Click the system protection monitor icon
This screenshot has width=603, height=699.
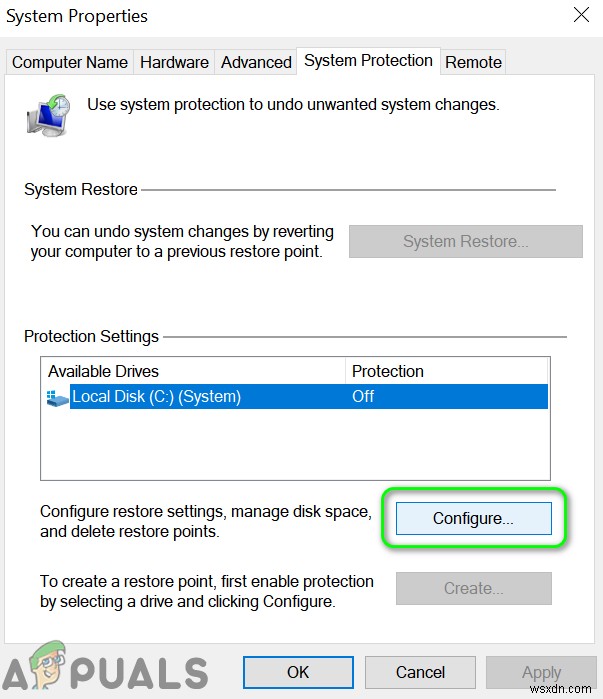[48, 115]
